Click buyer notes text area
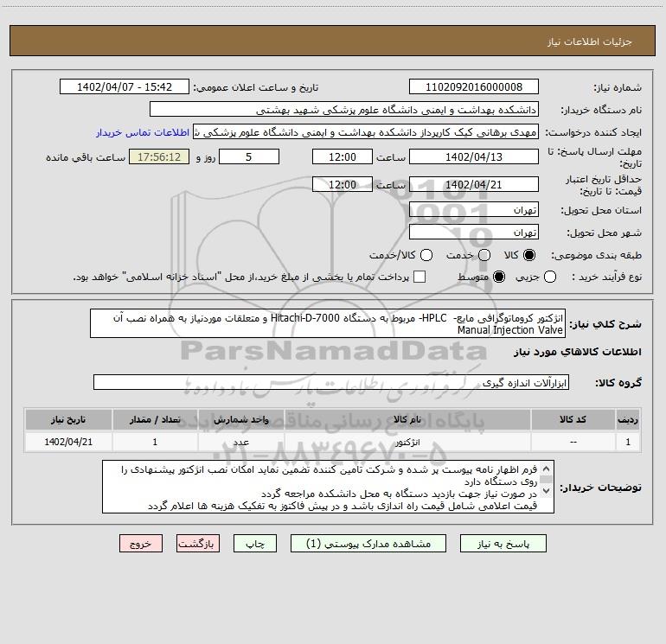 point(328,487)
